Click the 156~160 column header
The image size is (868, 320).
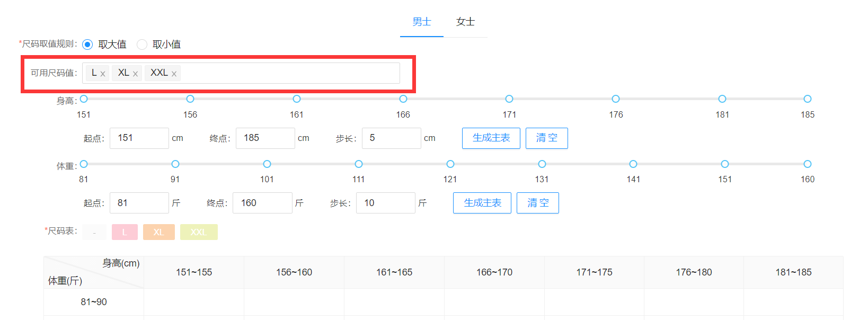[294, 272]
